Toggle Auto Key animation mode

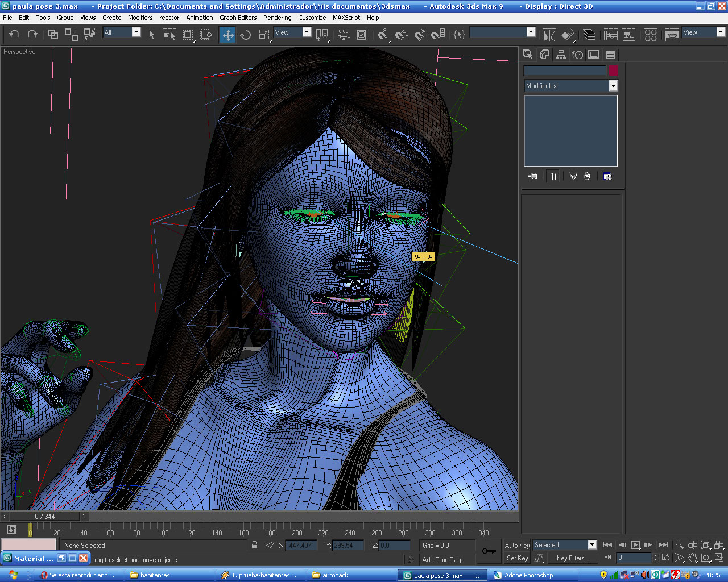[x=517, y=545]
